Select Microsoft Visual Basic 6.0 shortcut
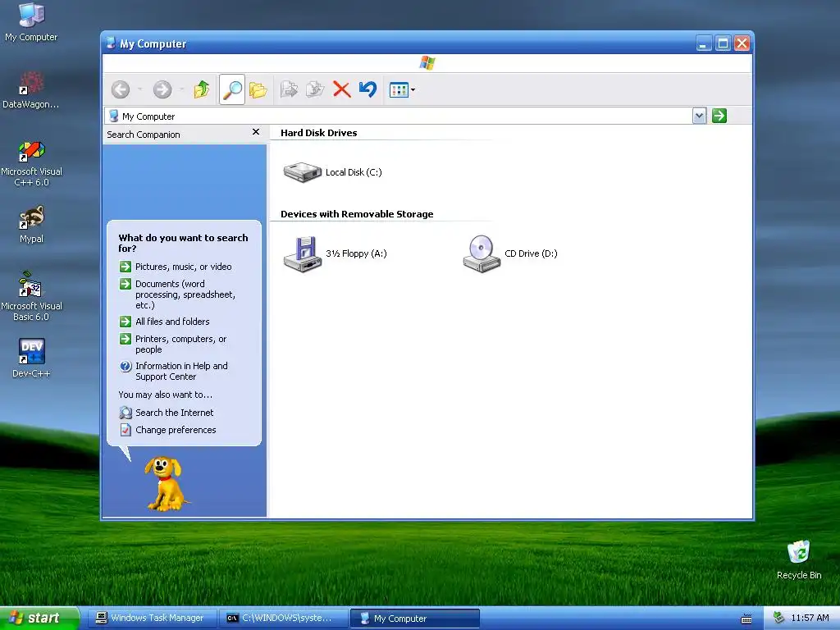This screenshot has width=840, height=630. tap(31, 296)
